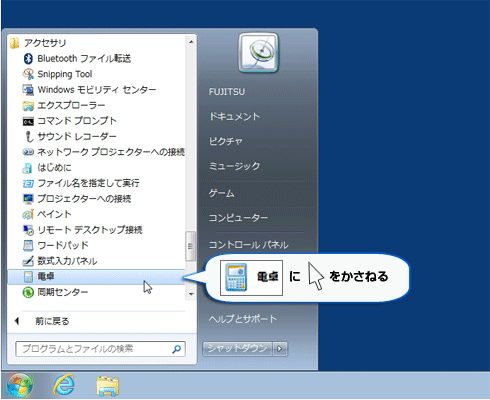Select 同期センター text entry
This screenshot has height=400, width=490.
point(63,292)
